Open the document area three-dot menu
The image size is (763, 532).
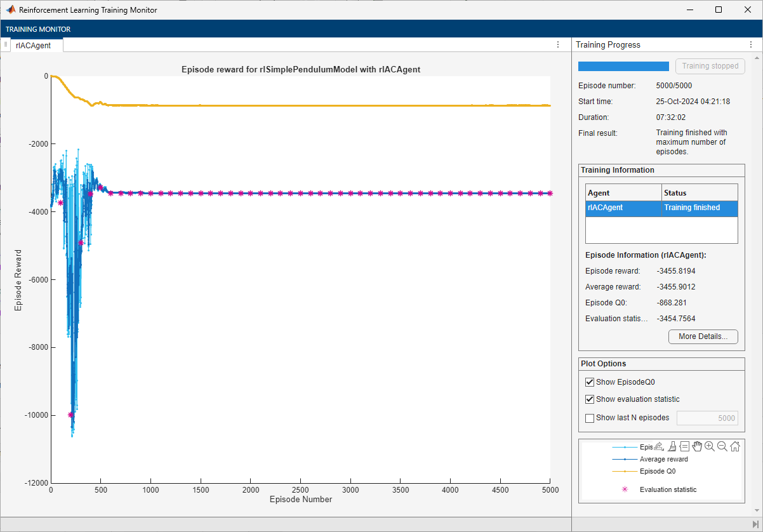click(x=558, y=45)
